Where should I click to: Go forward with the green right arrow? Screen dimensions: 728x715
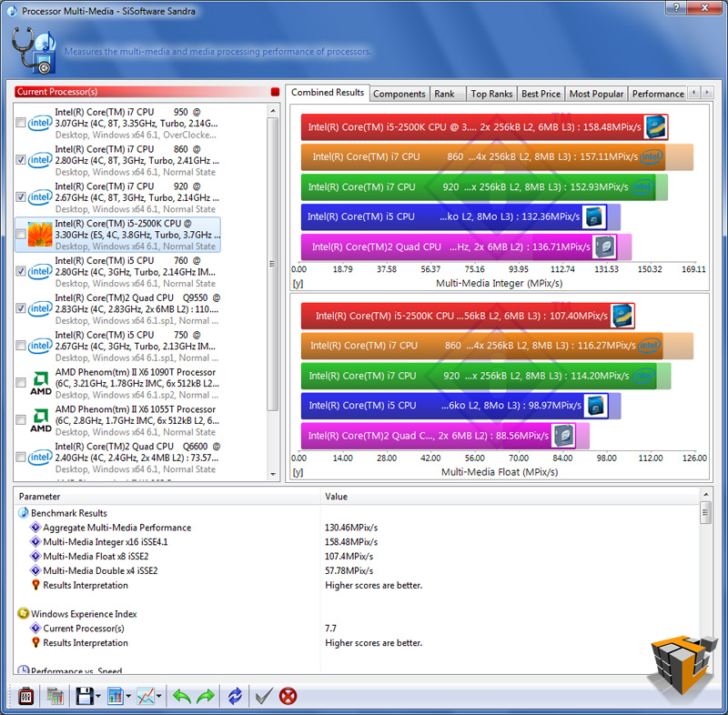[206, 696]
